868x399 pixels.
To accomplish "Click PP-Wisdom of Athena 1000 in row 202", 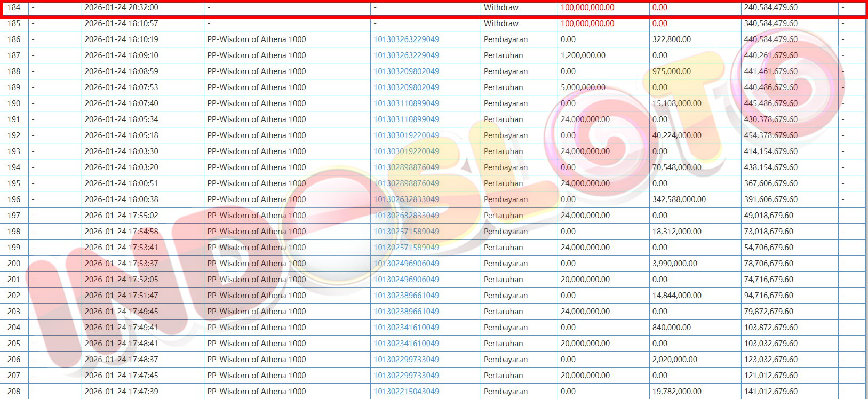I will click(256, 296).
